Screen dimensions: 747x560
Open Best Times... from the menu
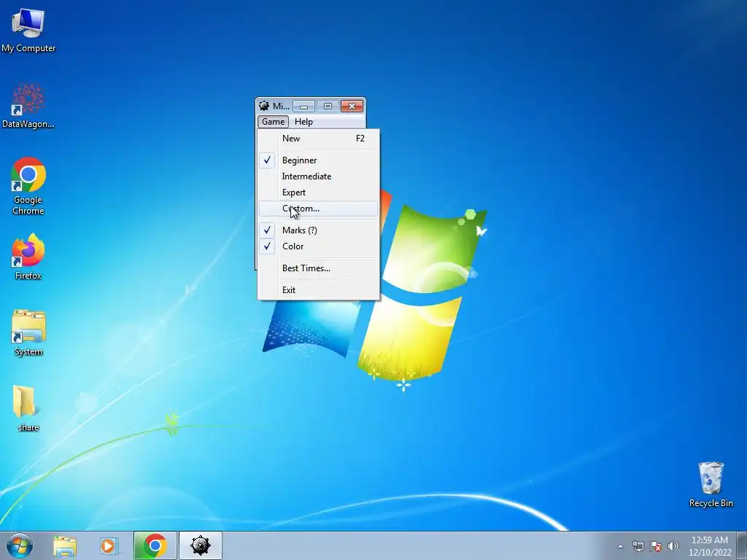pyautogui.click(x=318, y=268)
